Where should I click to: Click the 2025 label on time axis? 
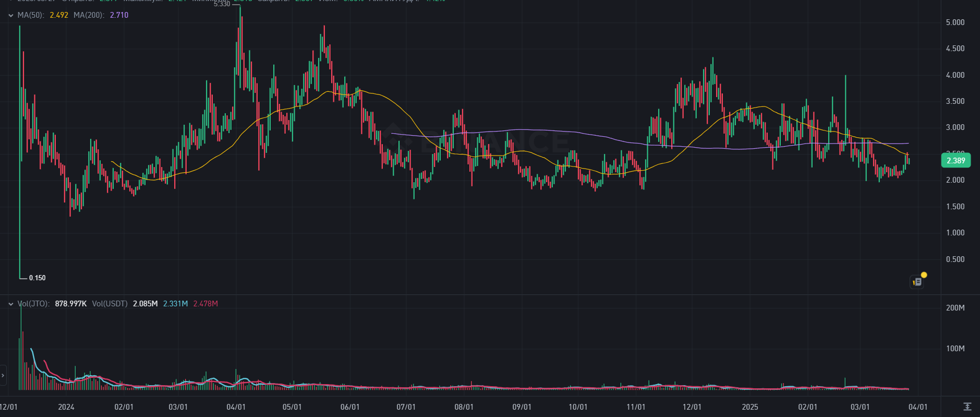point(750,407)
